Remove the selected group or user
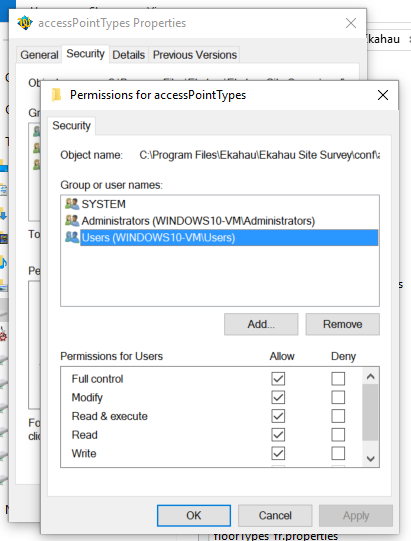 point(342,324)
